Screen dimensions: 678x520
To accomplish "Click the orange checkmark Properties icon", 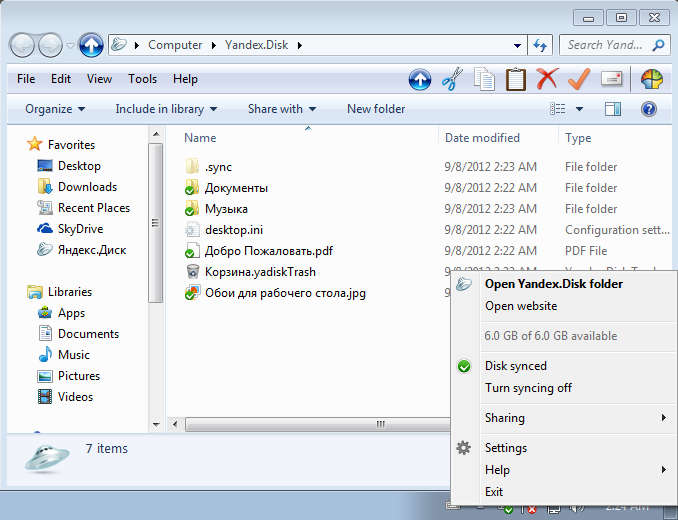I will 578,79.
